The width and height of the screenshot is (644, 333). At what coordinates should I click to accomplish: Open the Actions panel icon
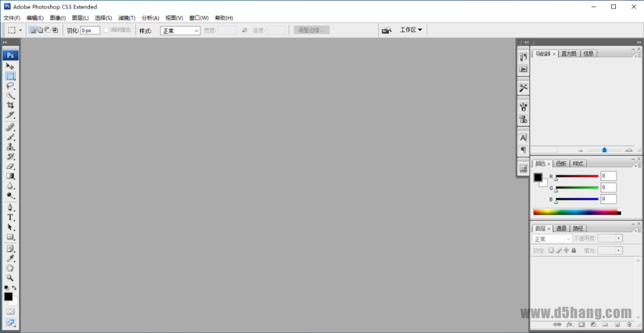pyautogui.click(x=524, y=69)
